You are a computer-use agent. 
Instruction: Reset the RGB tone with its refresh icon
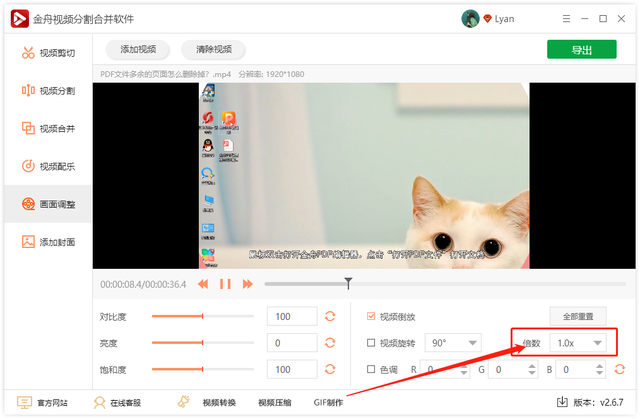coord(620,369)
